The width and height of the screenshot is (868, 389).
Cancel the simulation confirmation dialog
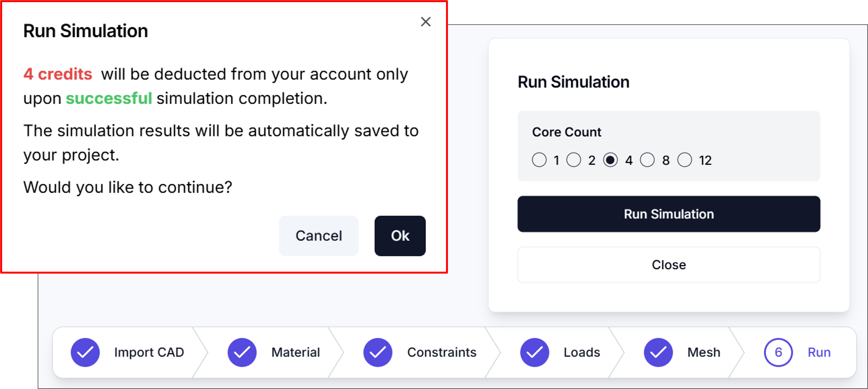(x=319, y=236)
